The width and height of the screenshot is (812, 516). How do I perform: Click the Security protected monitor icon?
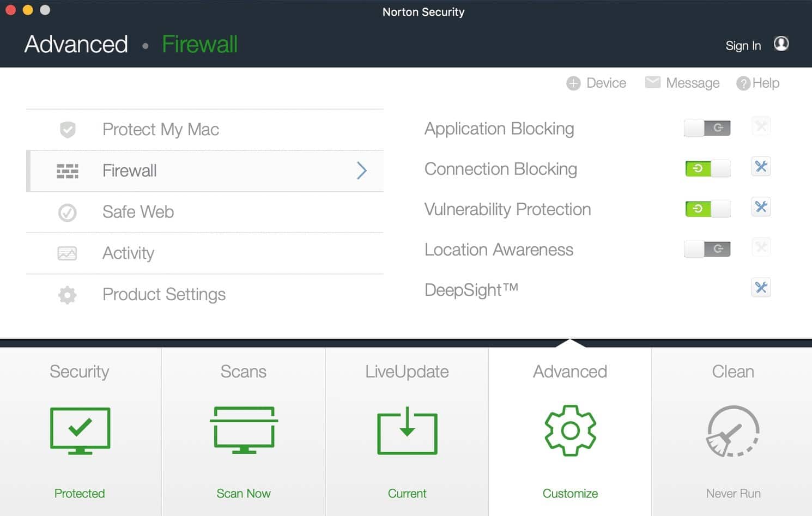(80, 430)
